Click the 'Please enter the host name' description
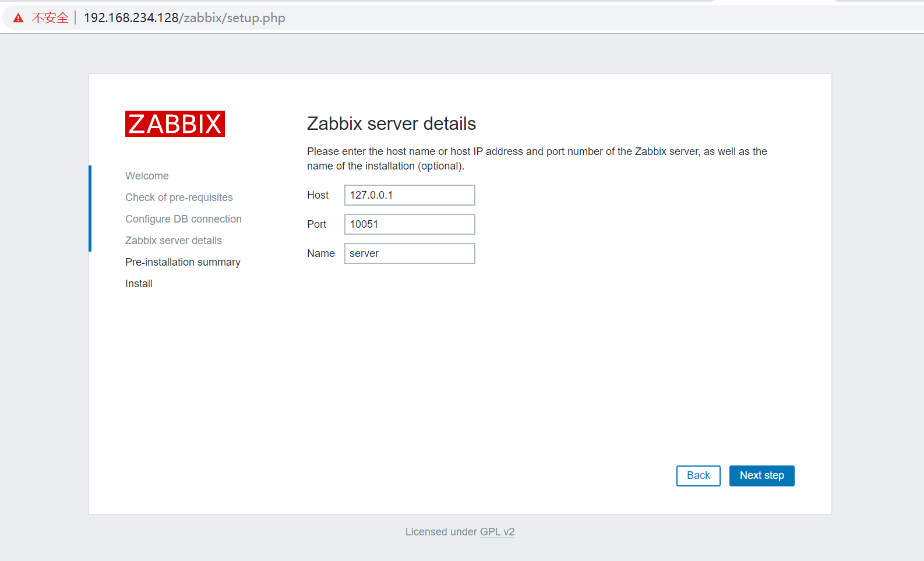This screenshot has width=924, height=561. 537,158
